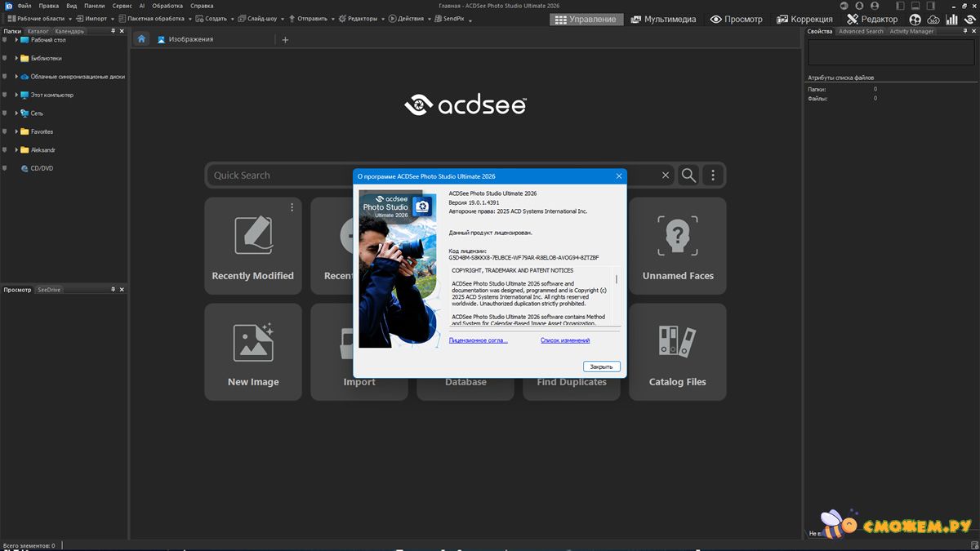Open the Catalog Files tile
Viewport: 980px width, 551px height.
(x=677, y=352)
